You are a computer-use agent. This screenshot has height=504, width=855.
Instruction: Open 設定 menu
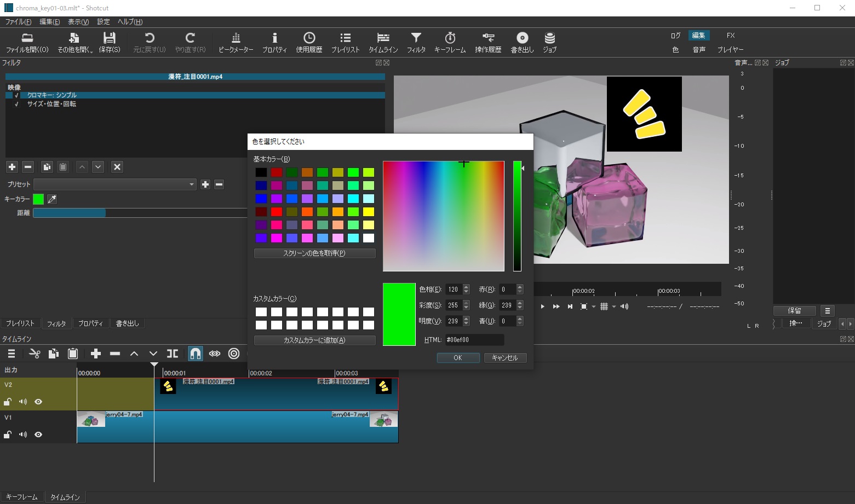(x=104, y=22)
